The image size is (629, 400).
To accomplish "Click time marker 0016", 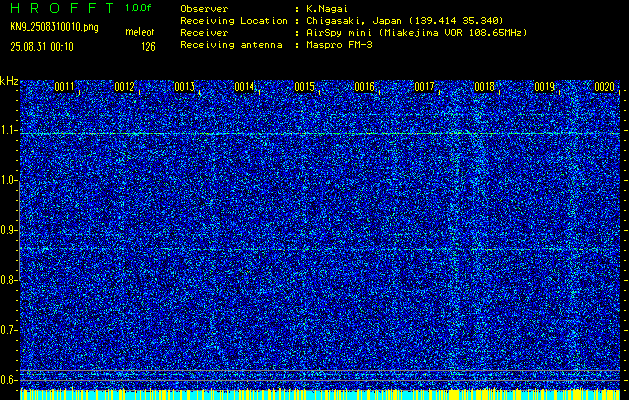I will pos(364,87).
